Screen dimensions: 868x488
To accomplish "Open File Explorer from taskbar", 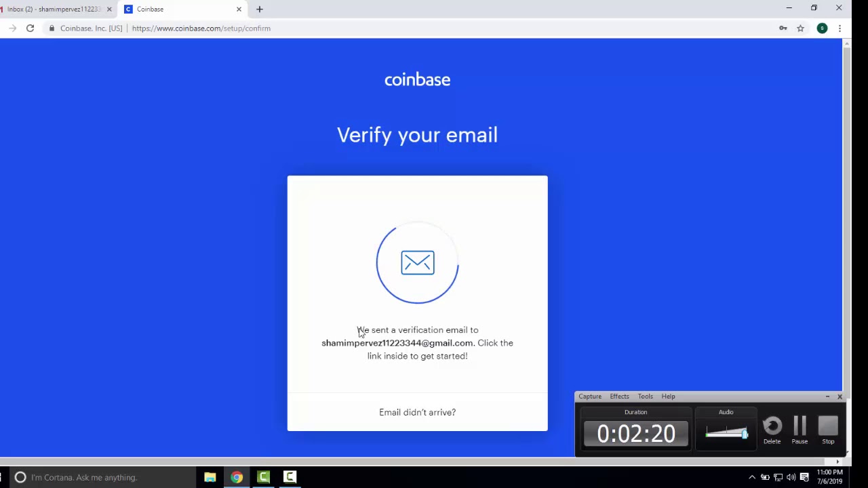I will point(210,477).
